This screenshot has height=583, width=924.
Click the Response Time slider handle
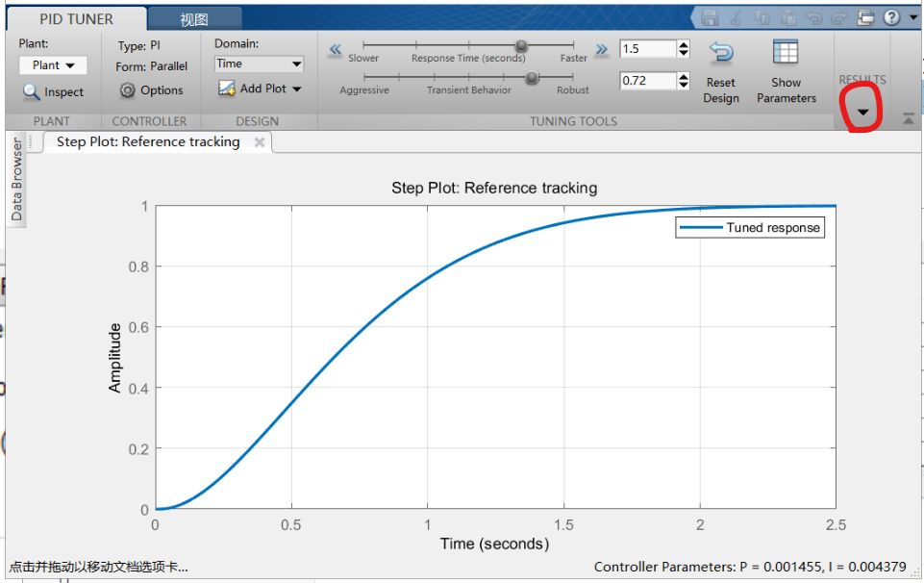pos(521,45)
